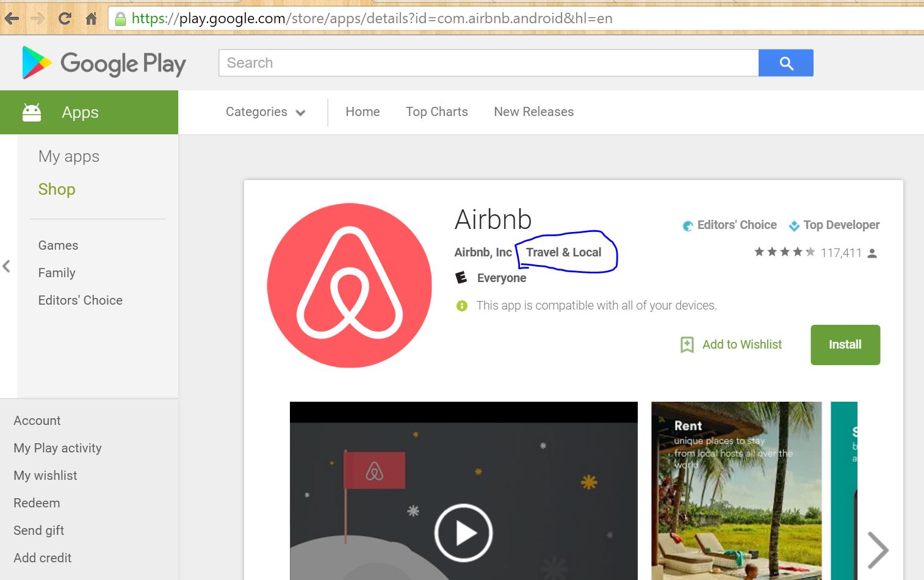Click the Editors' Choice badge

[730, 225]
